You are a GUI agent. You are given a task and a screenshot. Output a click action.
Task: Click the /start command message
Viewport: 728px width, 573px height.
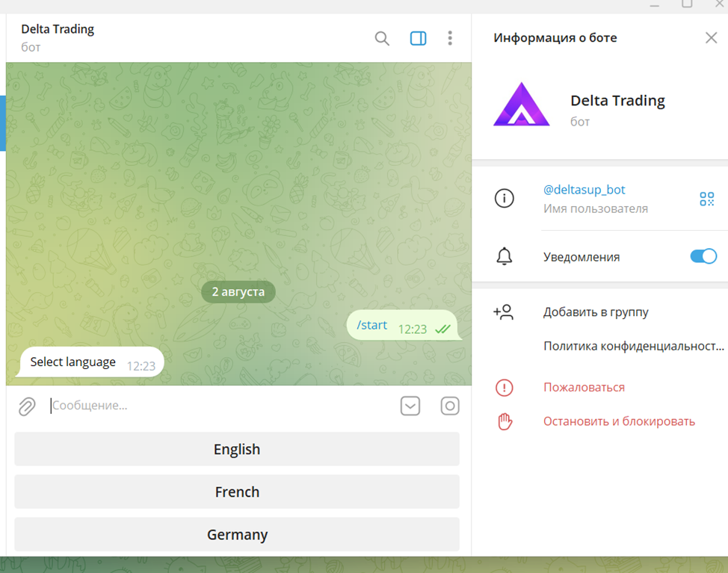[371, 325]
